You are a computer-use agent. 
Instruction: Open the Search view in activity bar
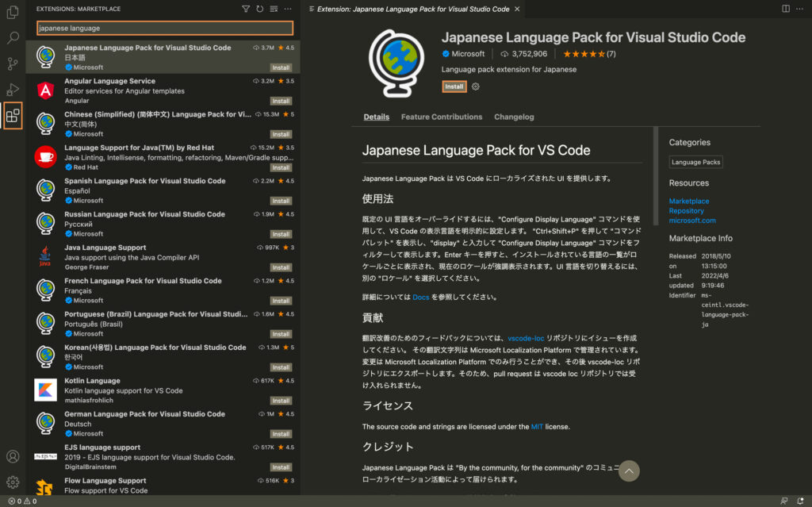click(x=13, y=37)
